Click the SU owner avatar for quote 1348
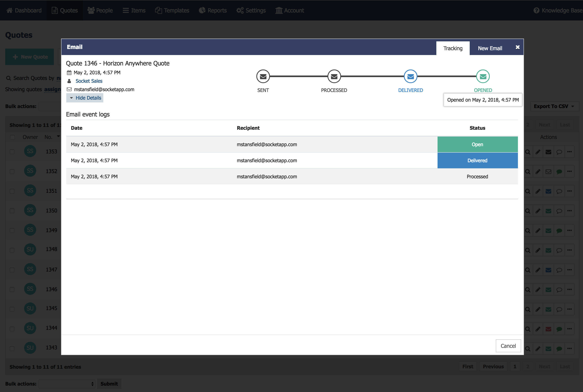 (30, 249)
